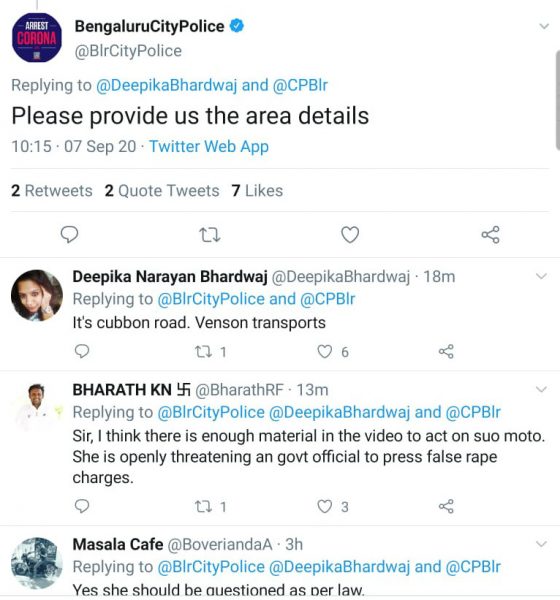This screenshot has width=560, height=600.
Task: Open @DeepikaBhardwaj mention in main tweet
Action: [x=167, y=85]
